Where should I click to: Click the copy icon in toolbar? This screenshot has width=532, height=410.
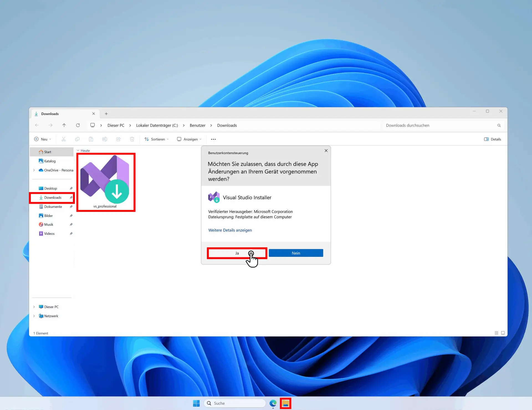pos(77,139)
